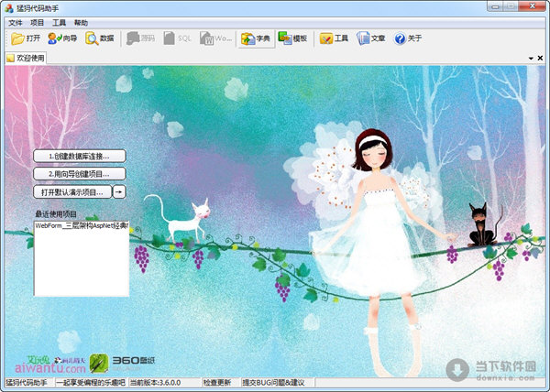Open the 文件 menu
This screenshot has height=392, width=550.
point(16,23)
